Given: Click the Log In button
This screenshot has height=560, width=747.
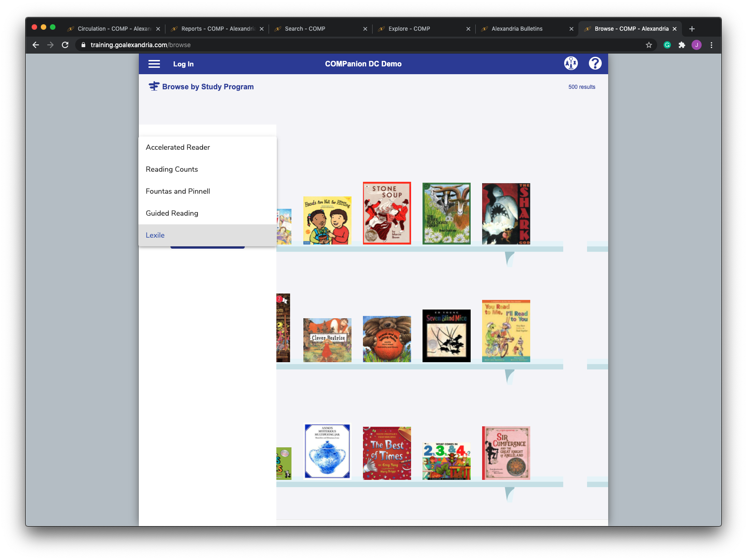Looking at the screenshot, I should (x=183, y=64).
